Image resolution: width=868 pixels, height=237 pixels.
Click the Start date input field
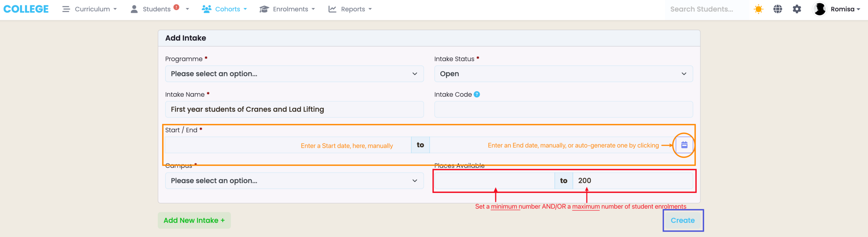click(288, 145)
